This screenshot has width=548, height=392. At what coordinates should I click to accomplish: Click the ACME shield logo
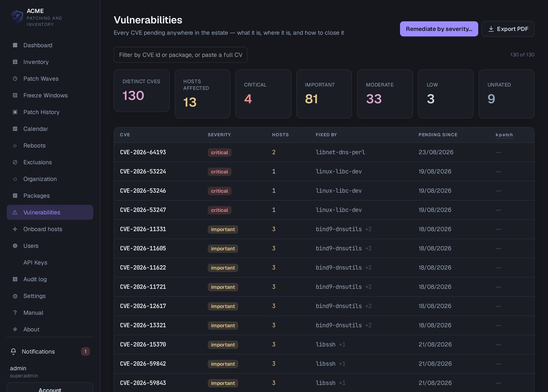click(17, 17)
